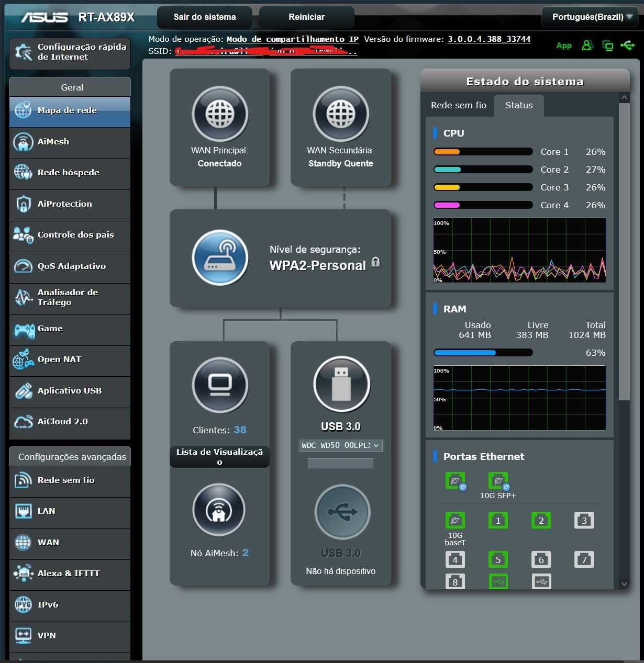Image resolution: width=644 pixels, height=663 pixels.
Task: Open the Português(Brazil) language dropdown
Action: coord(590,17)
